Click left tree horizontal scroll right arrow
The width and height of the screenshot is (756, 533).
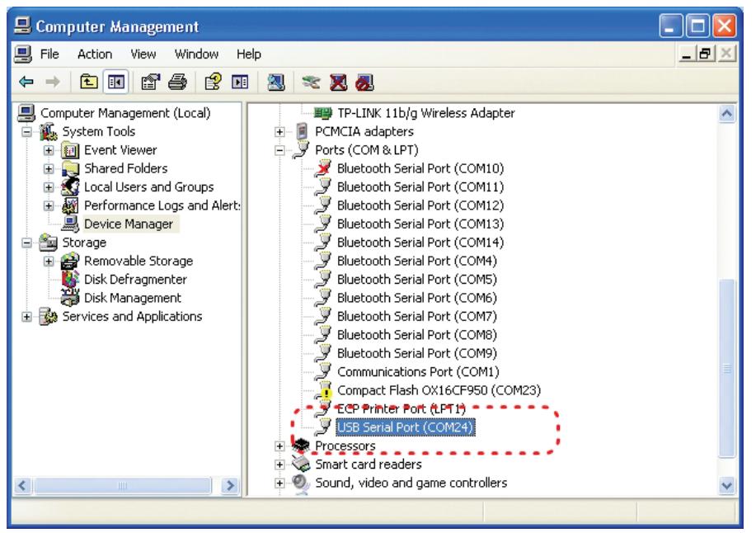231,485
